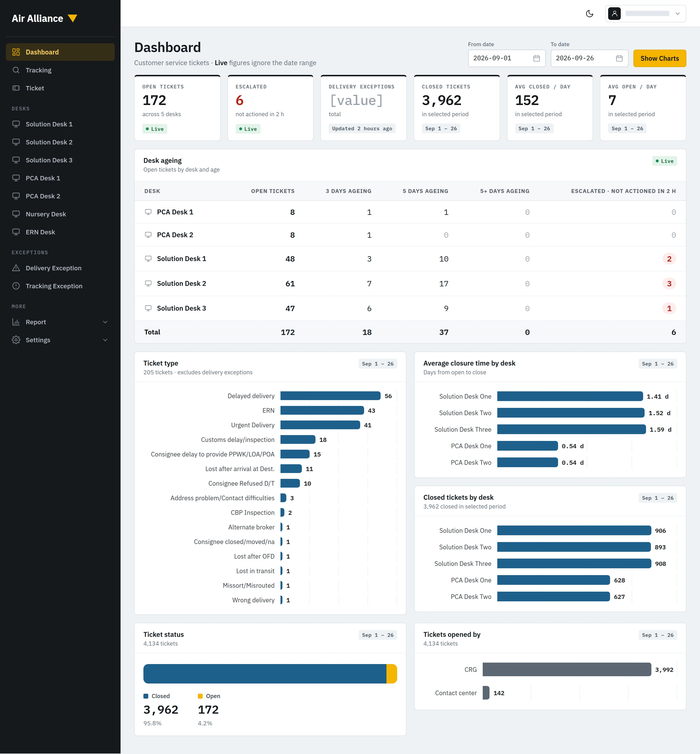
Task: Click the Dashboard grid icon
Action: tap(16, 52)
